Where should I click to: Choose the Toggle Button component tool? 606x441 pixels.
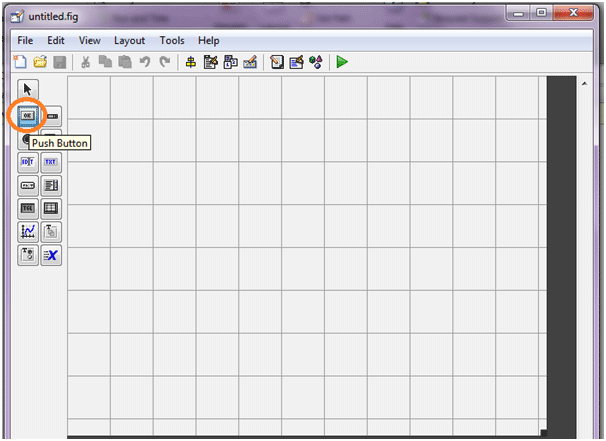click(28, 208)
